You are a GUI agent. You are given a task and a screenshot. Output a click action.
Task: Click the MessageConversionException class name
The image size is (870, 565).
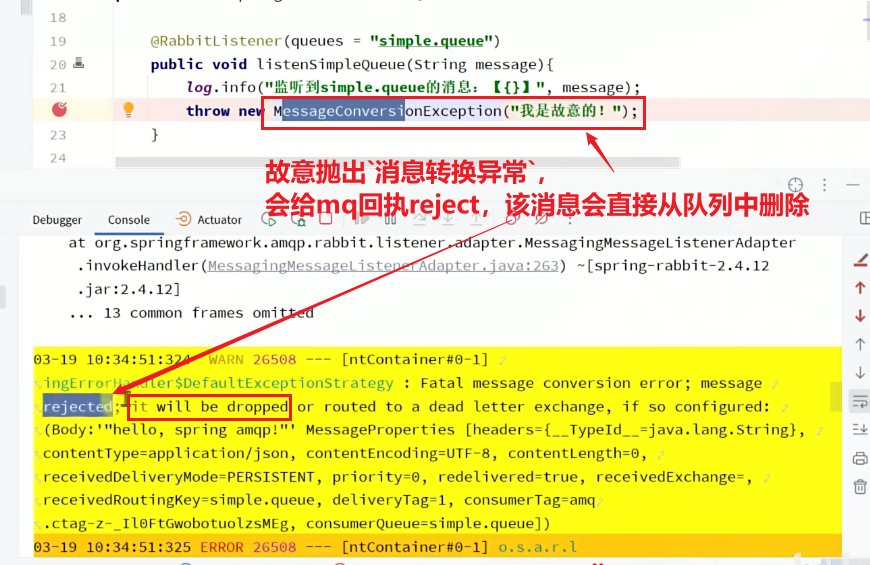point(387,111)
